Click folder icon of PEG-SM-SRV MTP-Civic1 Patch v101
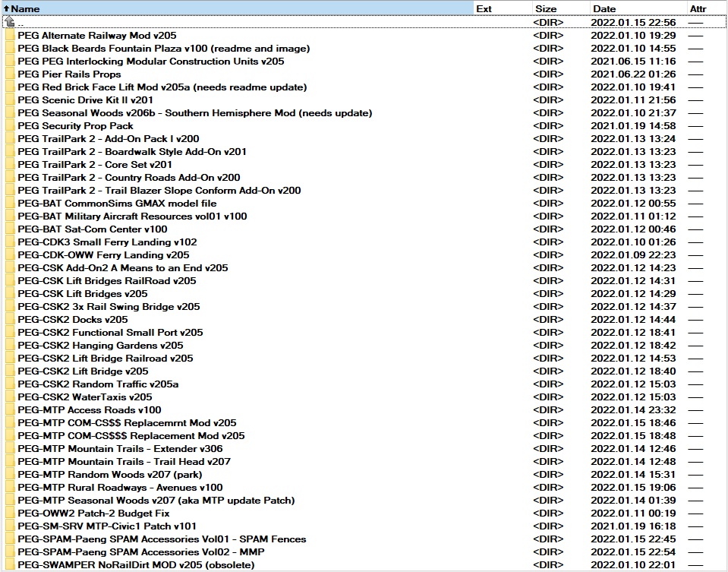 tap(10, 526)
